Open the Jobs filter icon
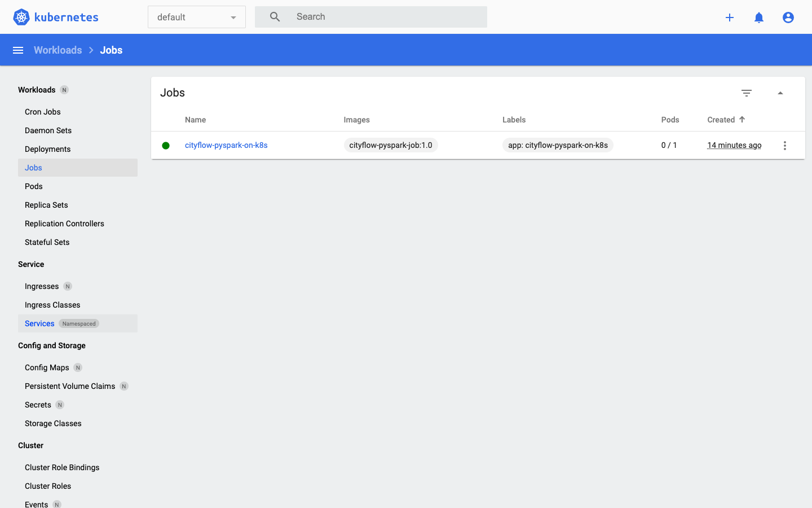This screenshot has width=812, height=508. click(x=747, y=93)
